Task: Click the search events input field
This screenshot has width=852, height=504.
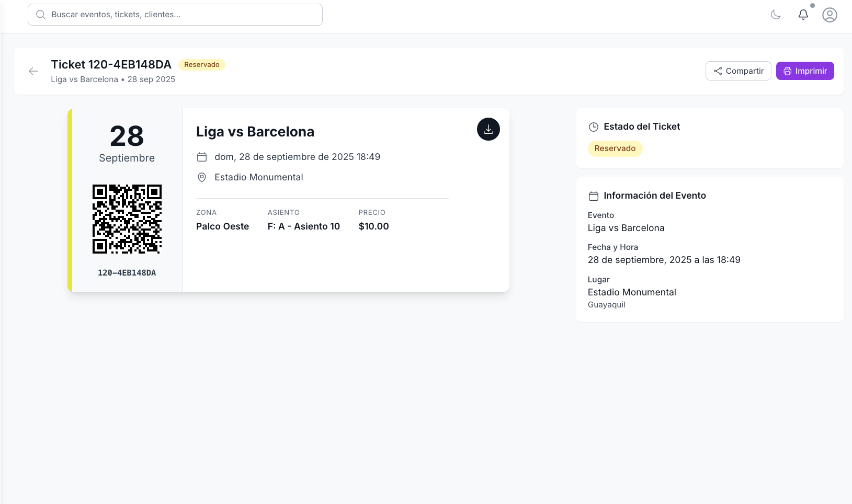Action: click(x=175, y=14)
